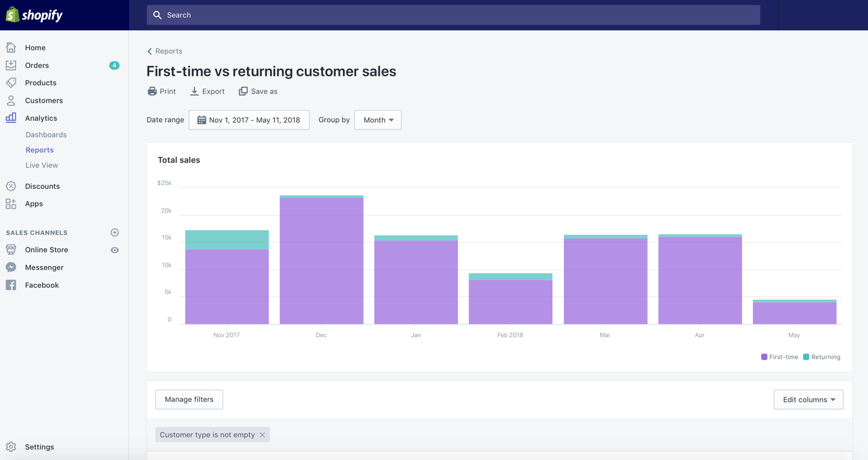Click the Discounts percent icon

11,186
